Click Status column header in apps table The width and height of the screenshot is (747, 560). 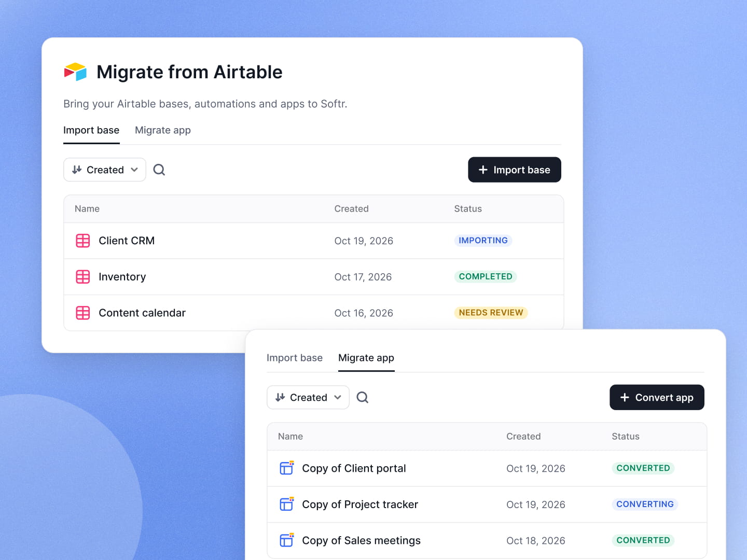(x=626, y=437)
